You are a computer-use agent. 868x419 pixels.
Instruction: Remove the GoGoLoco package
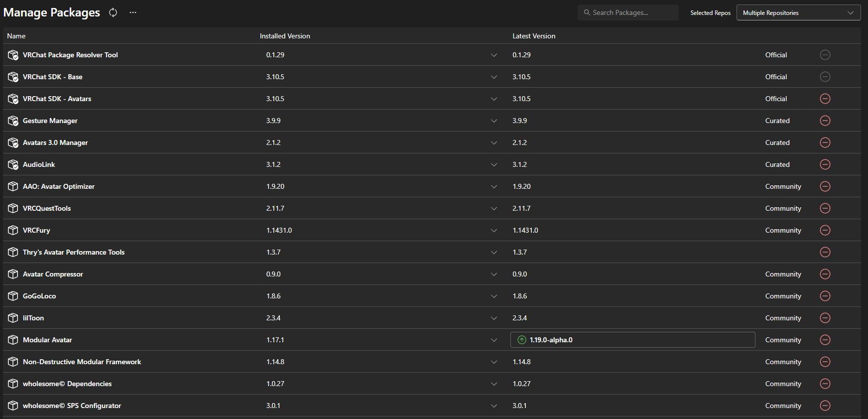[825, 296]
